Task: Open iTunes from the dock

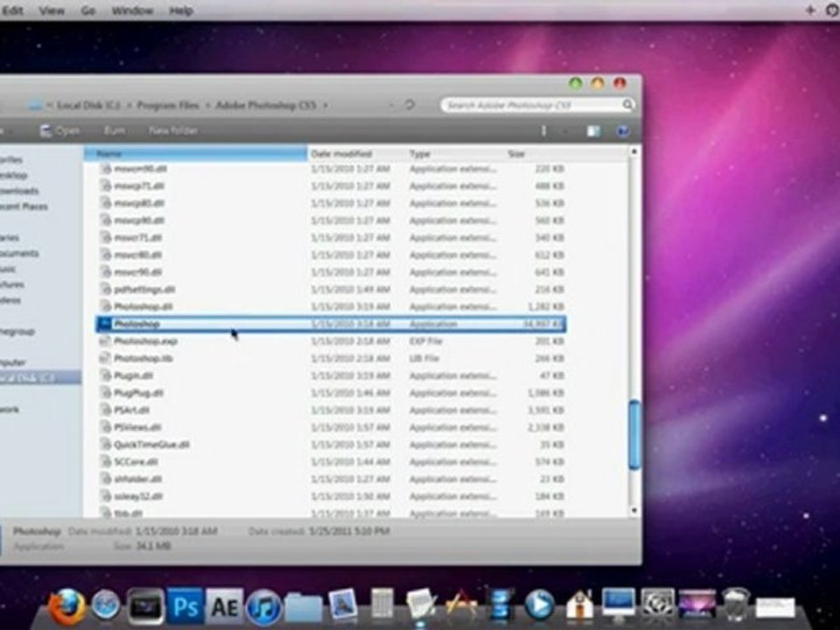Action: (263, 607)
